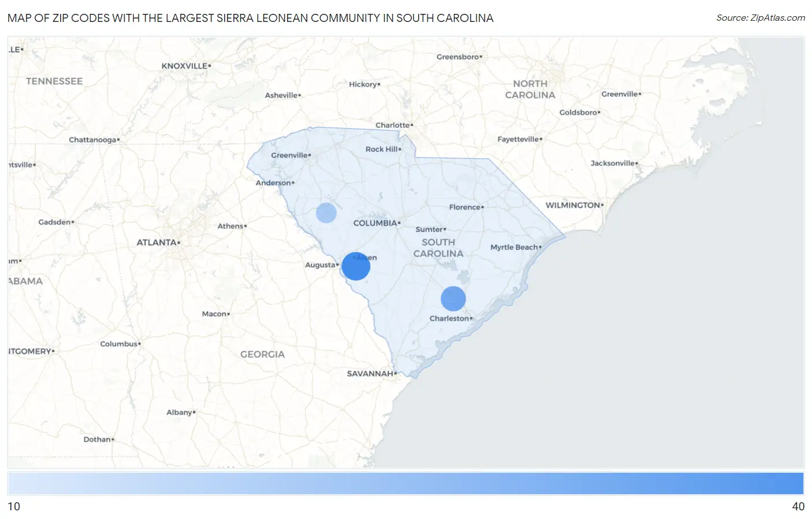Click the Albany city label
This screenshot has width=812, height=519.
click(x=180, y=412)
